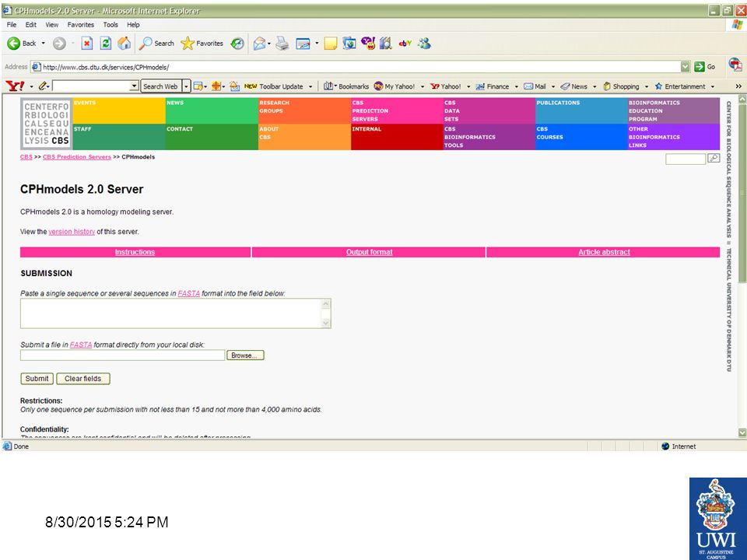Open the Search pane magnifier
Viewport: 747px width, 560px height.
click(x=156, y=44)
